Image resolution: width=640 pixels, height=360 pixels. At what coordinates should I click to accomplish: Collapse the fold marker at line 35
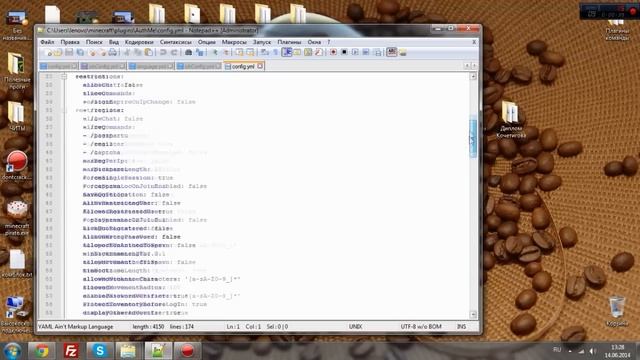(x=64, y=110)
